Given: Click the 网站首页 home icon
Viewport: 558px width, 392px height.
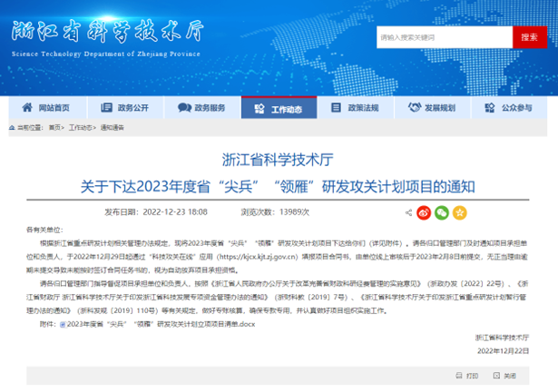Looking at the screenshot, I should [x=27, y=107].
